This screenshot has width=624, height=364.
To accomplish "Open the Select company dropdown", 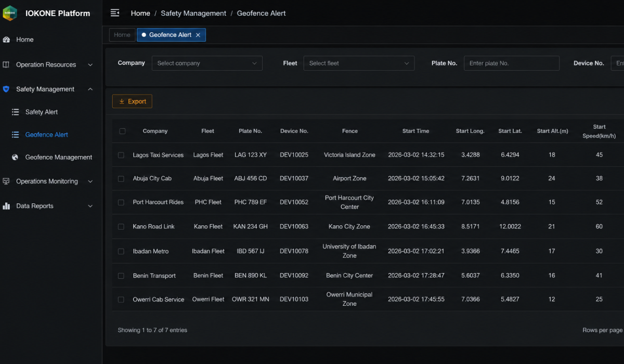I will pos(207,63).
